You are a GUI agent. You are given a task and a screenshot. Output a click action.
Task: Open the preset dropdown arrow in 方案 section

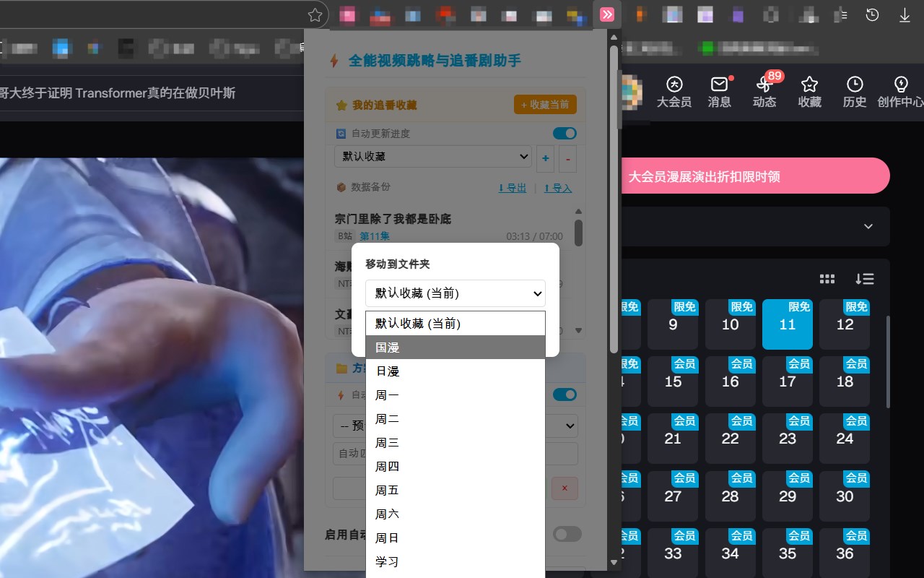pos(570,426)
